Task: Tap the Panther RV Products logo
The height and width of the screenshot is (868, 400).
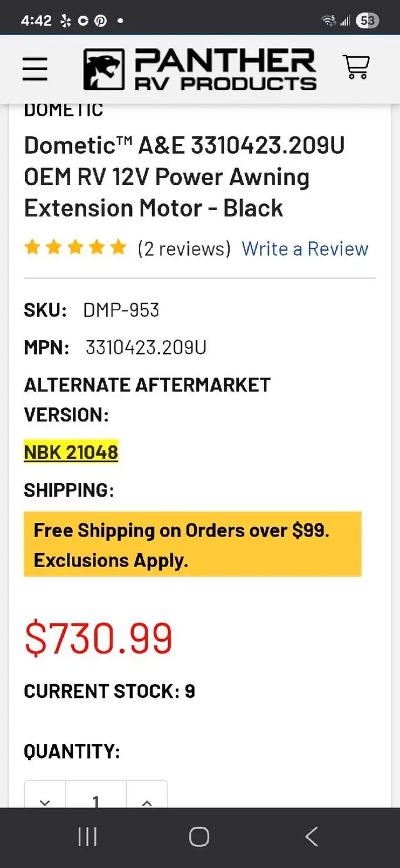Action: [200, 69]
